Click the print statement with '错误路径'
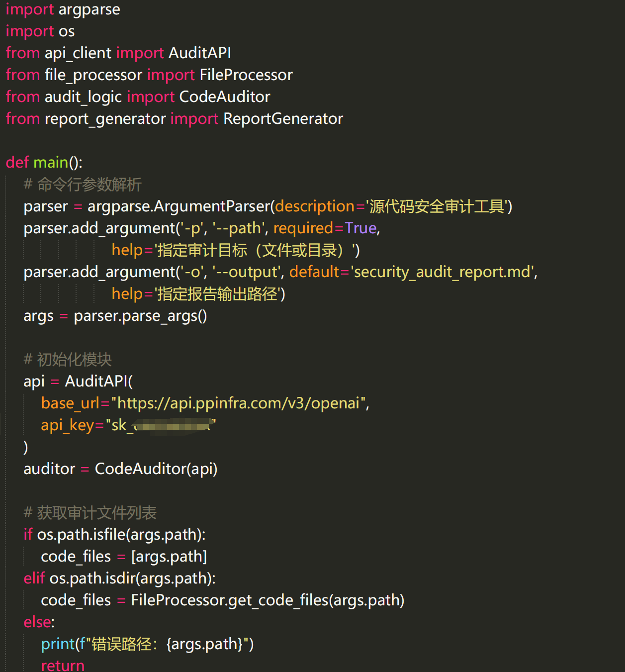 pyautogui.click(x=147, y=644)
